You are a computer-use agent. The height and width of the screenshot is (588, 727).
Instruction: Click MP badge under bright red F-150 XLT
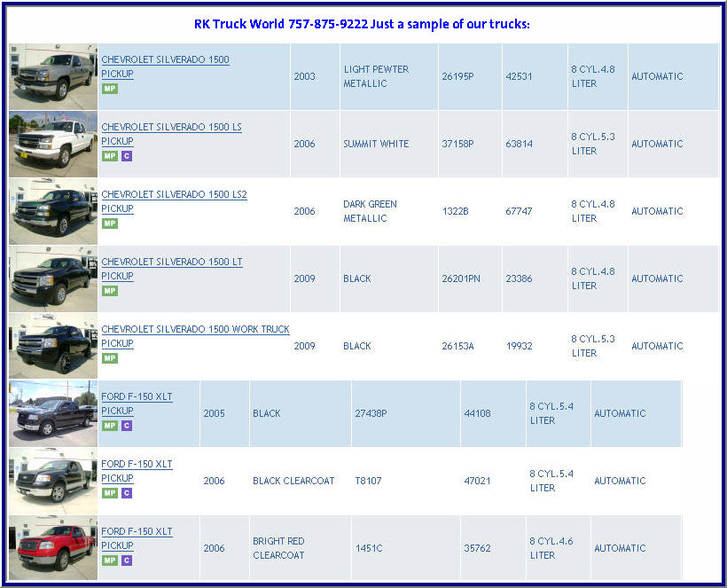tap(110, 561)
